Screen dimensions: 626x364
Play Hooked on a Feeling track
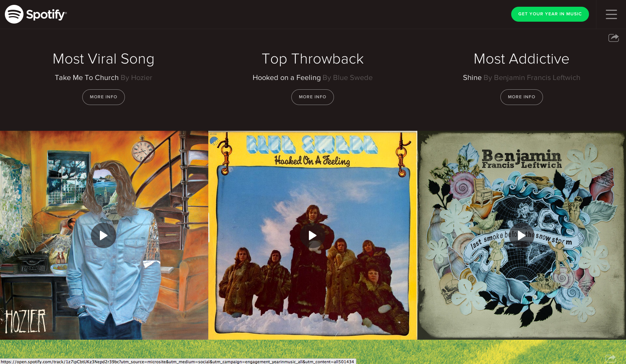pos(313,235)
